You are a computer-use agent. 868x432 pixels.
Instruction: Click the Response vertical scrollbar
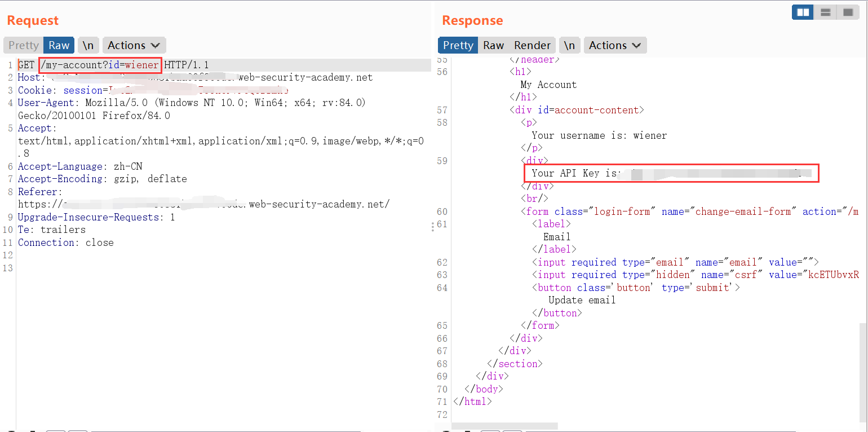click(863, 367)
